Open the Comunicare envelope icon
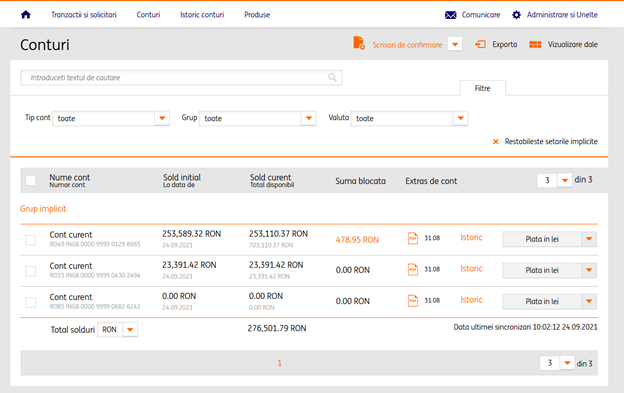Screen dimensions: 624x393 (450, 15)
